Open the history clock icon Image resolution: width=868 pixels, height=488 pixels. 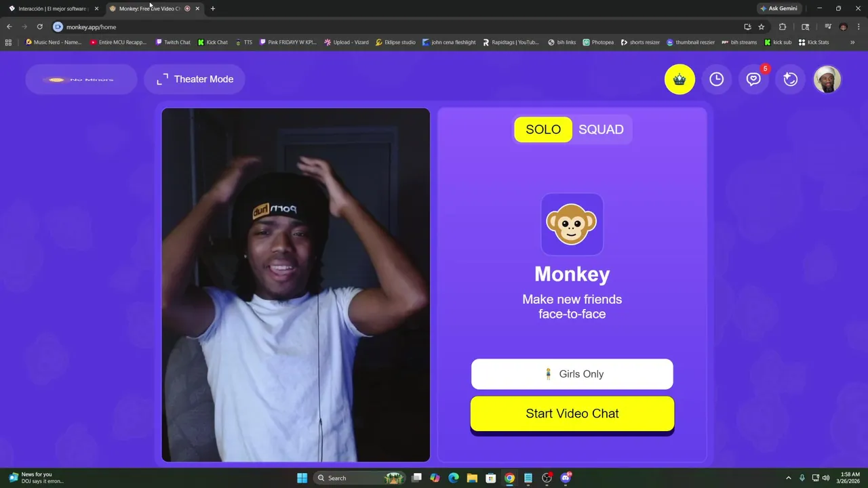pyautogui.click(x=717, y=79)
